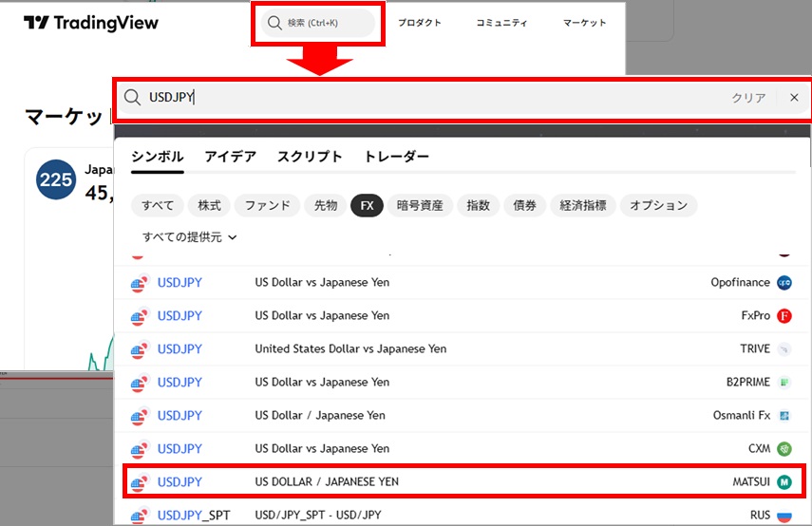Click the TradingView logo
Image resolution: width=812 pixels, height=526 pixels.
pos(91,23)
